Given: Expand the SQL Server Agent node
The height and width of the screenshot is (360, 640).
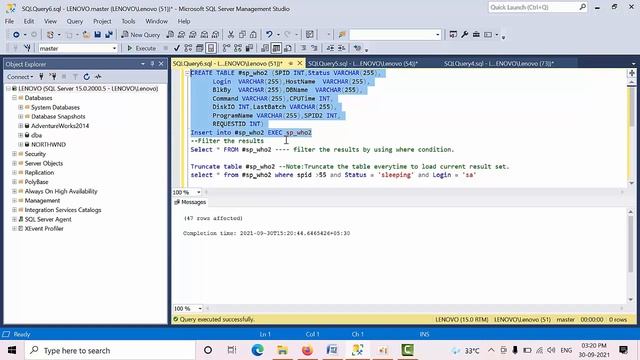Looking at the screenshot, I should [14, 219].
